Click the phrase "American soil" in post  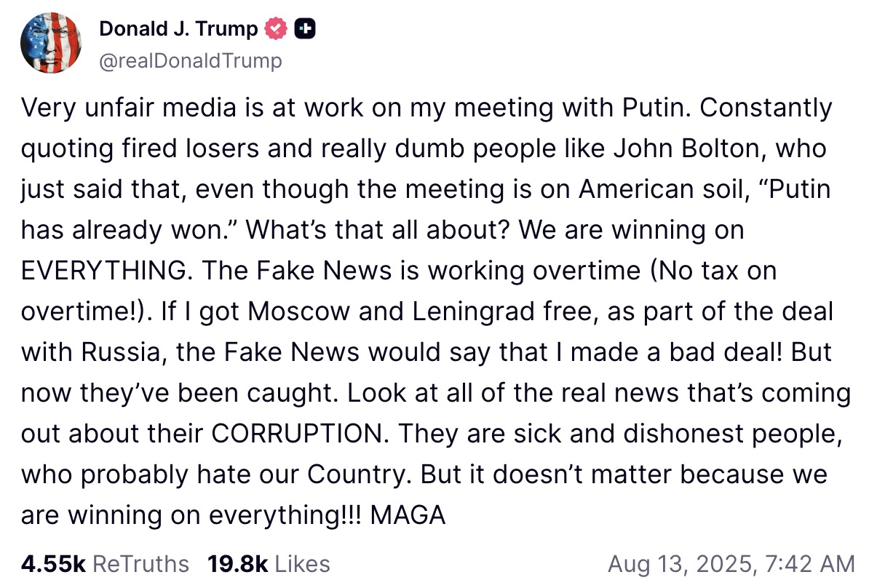661,189
